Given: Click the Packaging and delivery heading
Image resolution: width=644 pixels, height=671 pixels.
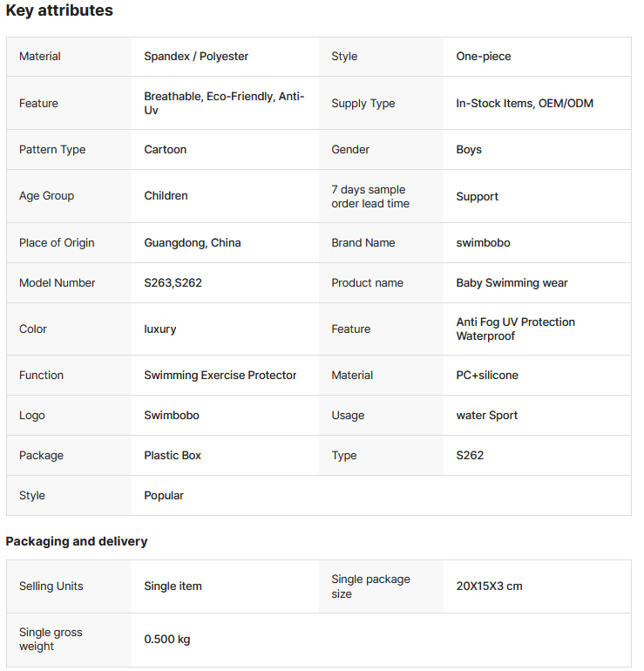Looking at the screenshot, I should click(x=77, y=541).
